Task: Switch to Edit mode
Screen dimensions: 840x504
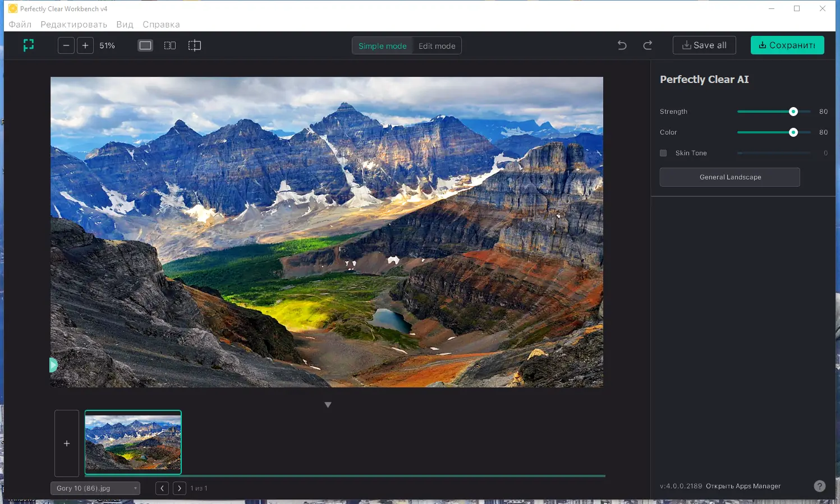Action: pyautogui.click(x=437, y=45)
